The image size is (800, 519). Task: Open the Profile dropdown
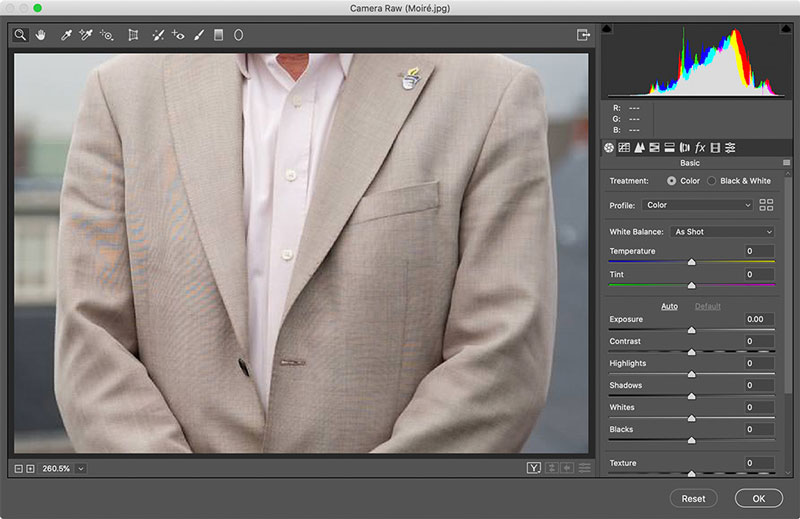[x=698, y=205]
